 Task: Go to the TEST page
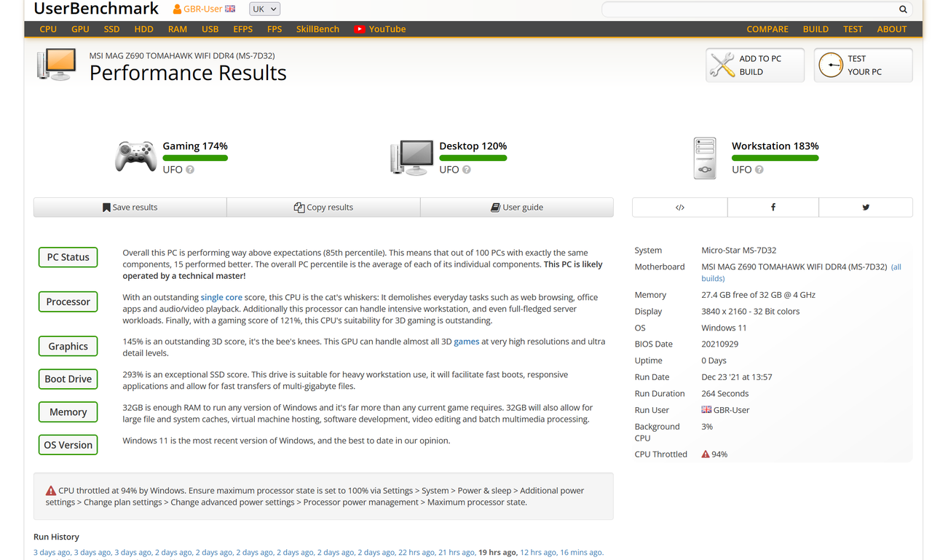point(853,29)
